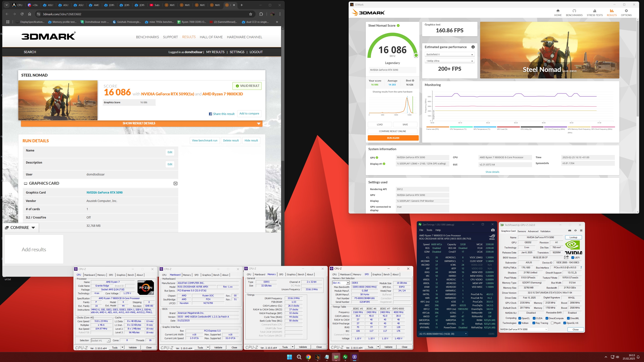
Task: Switch to the Advanced tab in GPU-Z
Action: (x=533, y=231)
